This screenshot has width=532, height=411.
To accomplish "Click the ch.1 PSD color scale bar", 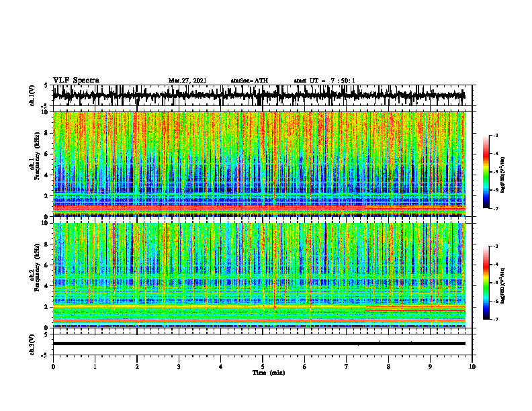I will 486,172.
